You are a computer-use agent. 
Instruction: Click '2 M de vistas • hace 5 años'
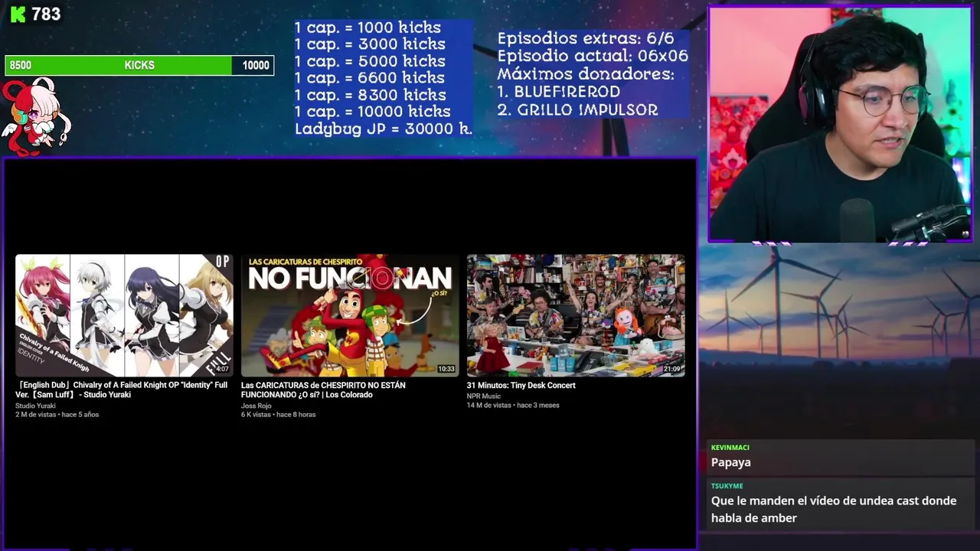[x=57, y=415]
